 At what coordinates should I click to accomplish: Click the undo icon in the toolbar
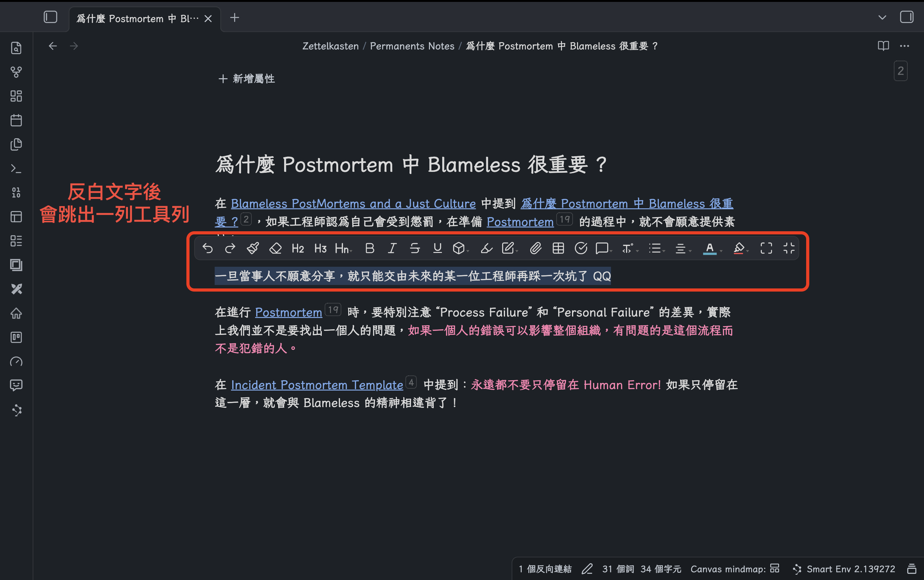click(x=208, y=248)
